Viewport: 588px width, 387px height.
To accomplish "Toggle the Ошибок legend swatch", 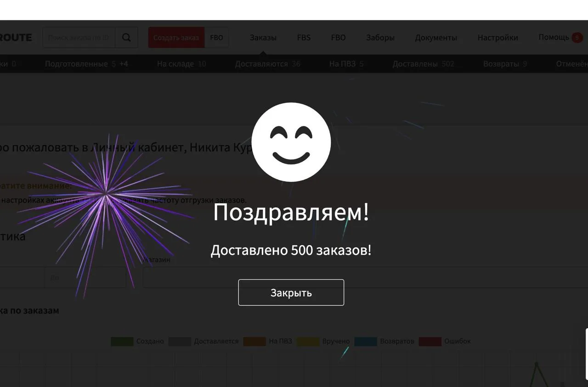I will (430, 342).
